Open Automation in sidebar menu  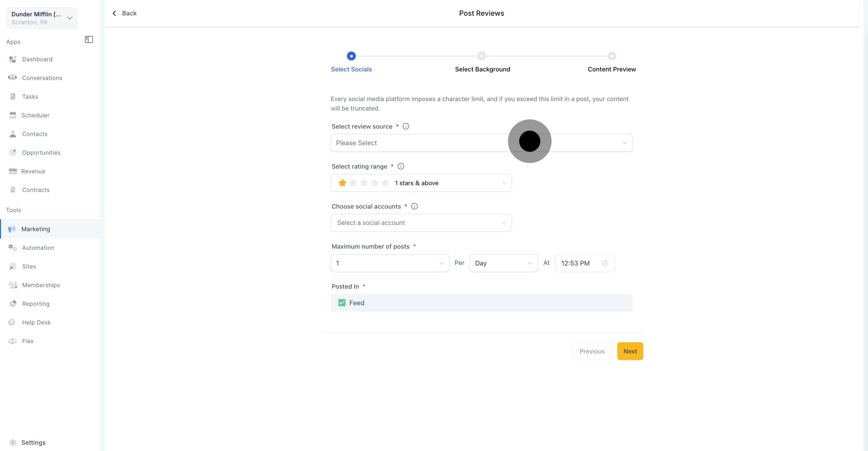click(x=38, y=248)
